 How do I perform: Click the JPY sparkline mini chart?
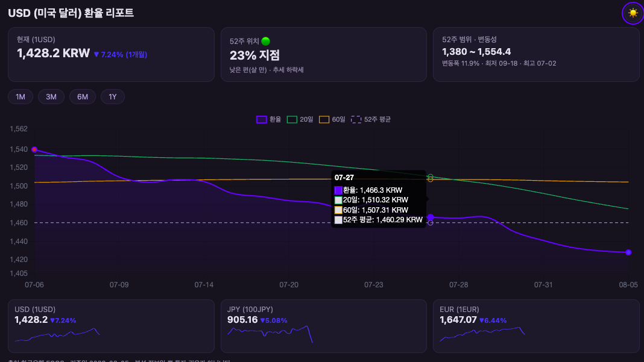click(270, 334)
